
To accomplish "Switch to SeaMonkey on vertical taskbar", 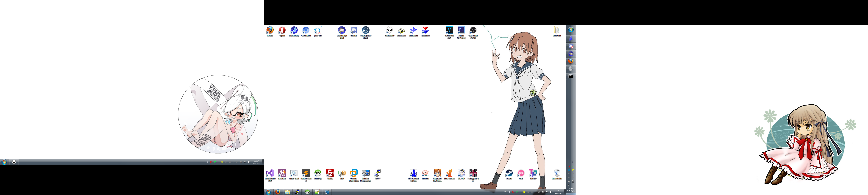I will pyautogui.click(x=571, y=54).
